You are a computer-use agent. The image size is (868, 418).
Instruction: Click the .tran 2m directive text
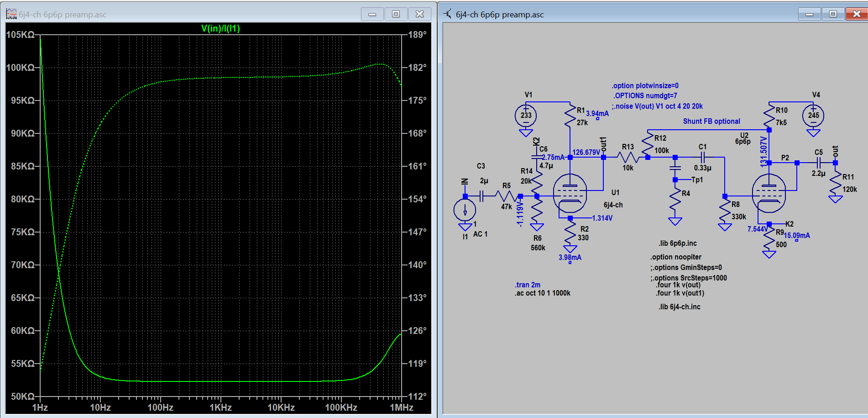(x=528, y=285)
